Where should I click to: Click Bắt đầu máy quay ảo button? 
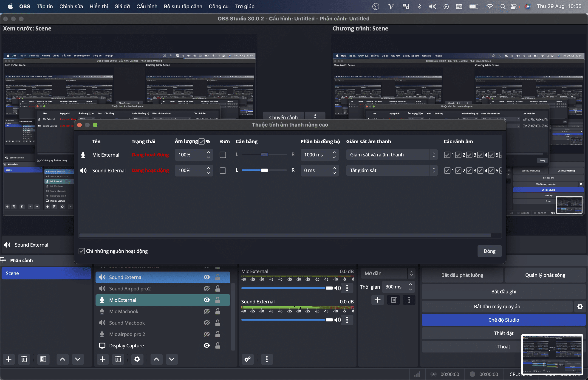click(x=497, y=307)
